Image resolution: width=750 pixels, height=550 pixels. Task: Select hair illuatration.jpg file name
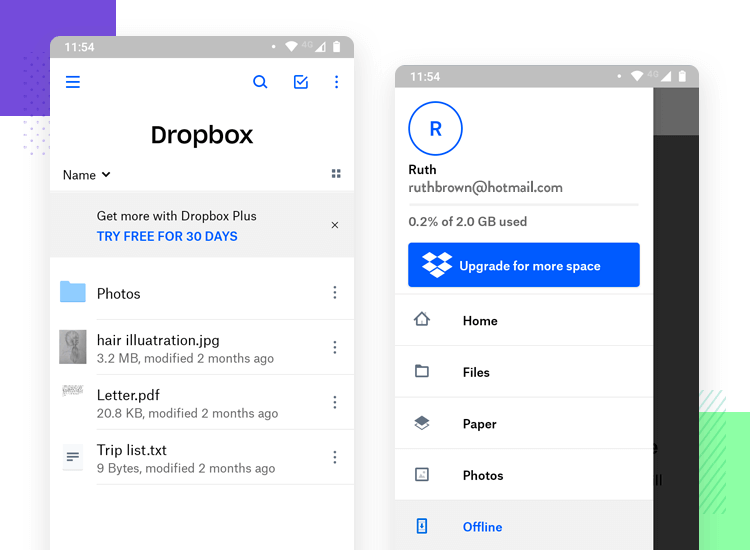158,340
